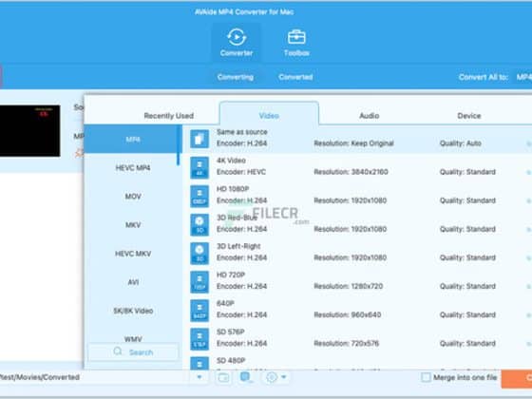Select WMV in the format list
The width and height of the screenshot is (532, 399).
coord(133,338)
